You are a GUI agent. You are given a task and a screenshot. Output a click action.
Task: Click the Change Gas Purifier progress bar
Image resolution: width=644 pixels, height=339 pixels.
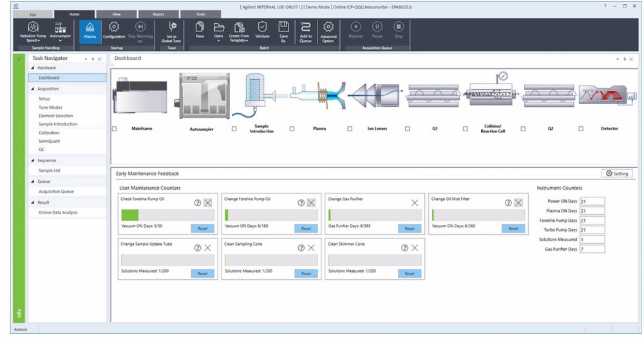375,215
